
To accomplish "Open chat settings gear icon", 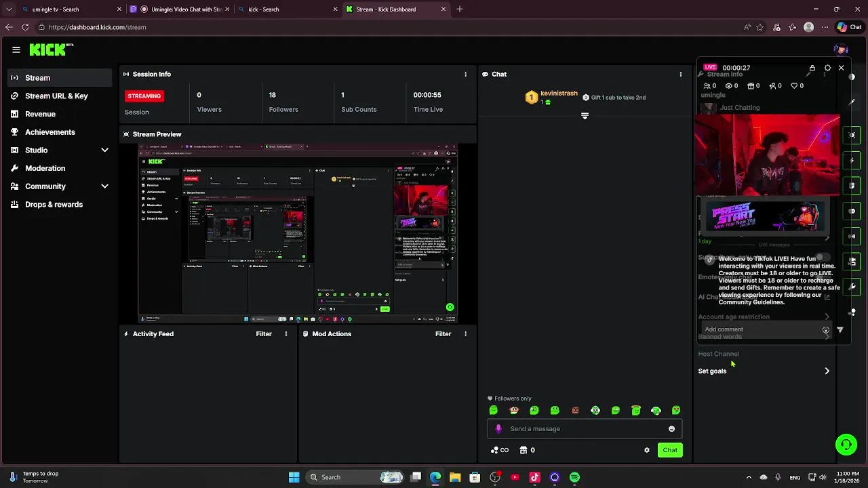I will [x=647, y=450].
